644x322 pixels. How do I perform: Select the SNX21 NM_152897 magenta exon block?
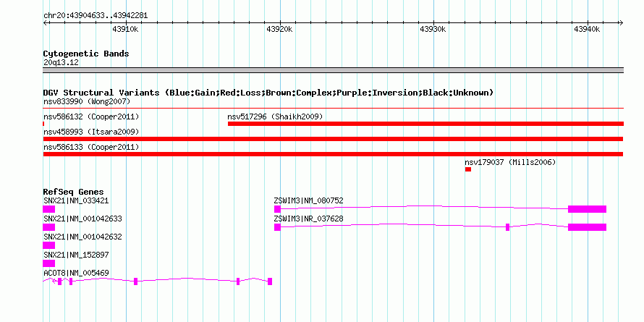point(49,263)
